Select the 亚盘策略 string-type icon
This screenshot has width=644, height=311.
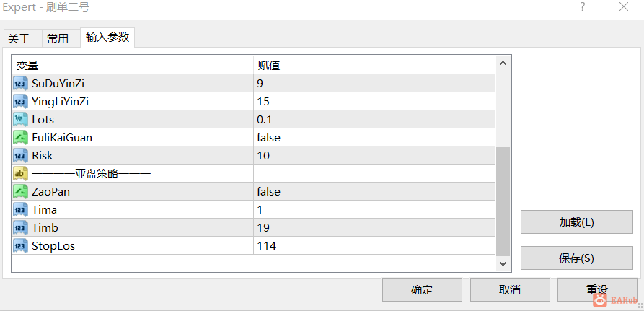[x=20, y=174]
